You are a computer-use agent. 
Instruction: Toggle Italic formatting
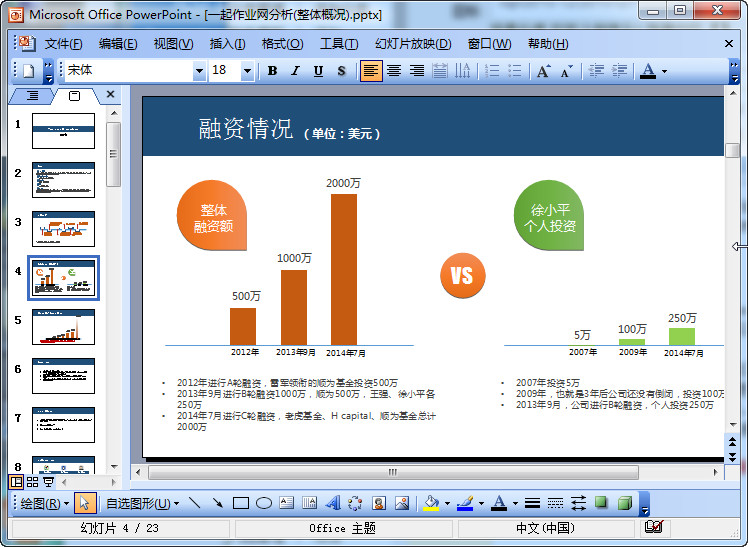click(x=295, y=71)
